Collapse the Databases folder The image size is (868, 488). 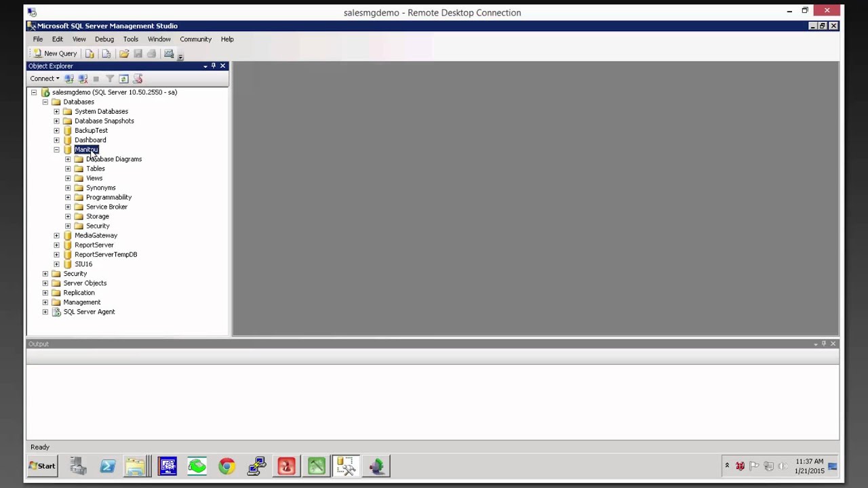point(45,102)
